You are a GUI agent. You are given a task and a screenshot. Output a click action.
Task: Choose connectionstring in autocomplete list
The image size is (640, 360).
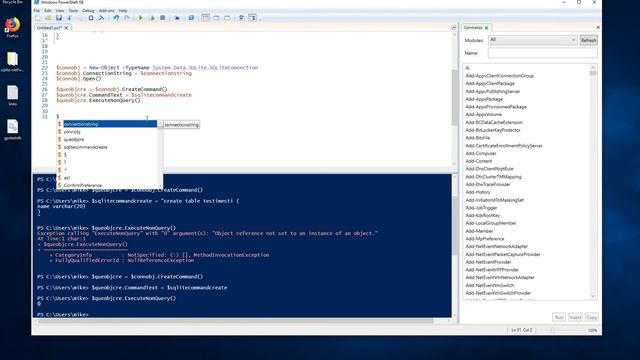(x=107, y=124)
